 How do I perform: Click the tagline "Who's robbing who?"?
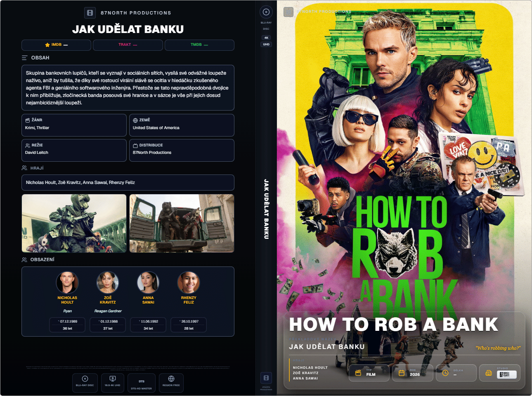tap(498, 348)
